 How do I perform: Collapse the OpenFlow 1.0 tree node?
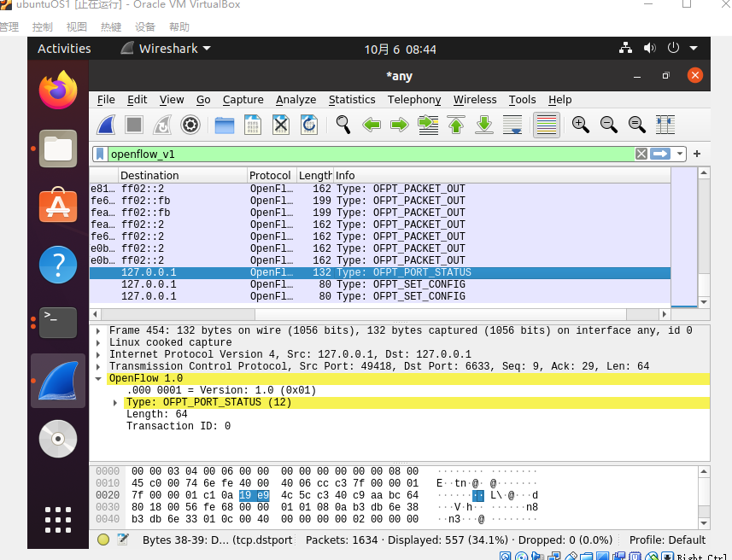pyautogui.click(x=99, y=378)
